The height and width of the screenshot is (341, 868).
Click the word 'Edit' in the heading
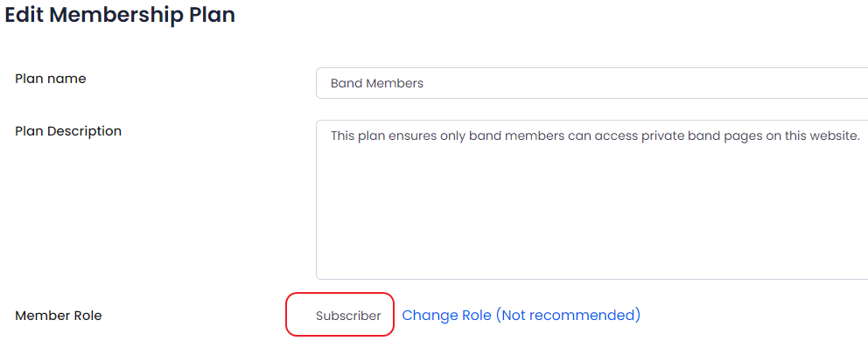pyautogui.click(x=24, y=15)
